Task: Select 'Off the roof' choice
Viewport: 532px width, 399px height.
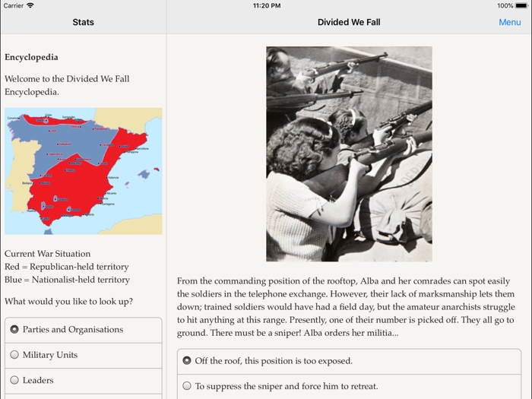Action: click(349, 361)
